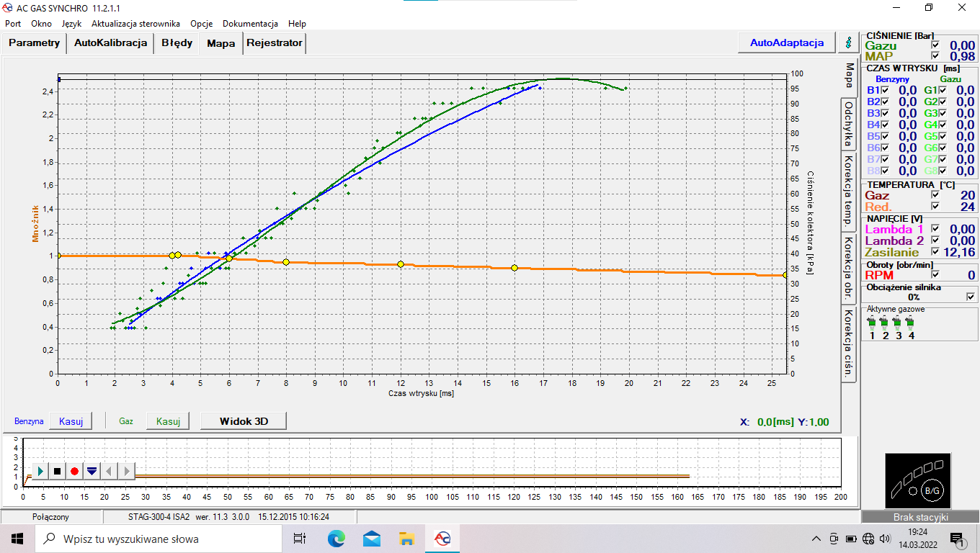
Task: Toggle the MAP pressure checkbox
Action: pyautogui.click(x=935, y=56)
